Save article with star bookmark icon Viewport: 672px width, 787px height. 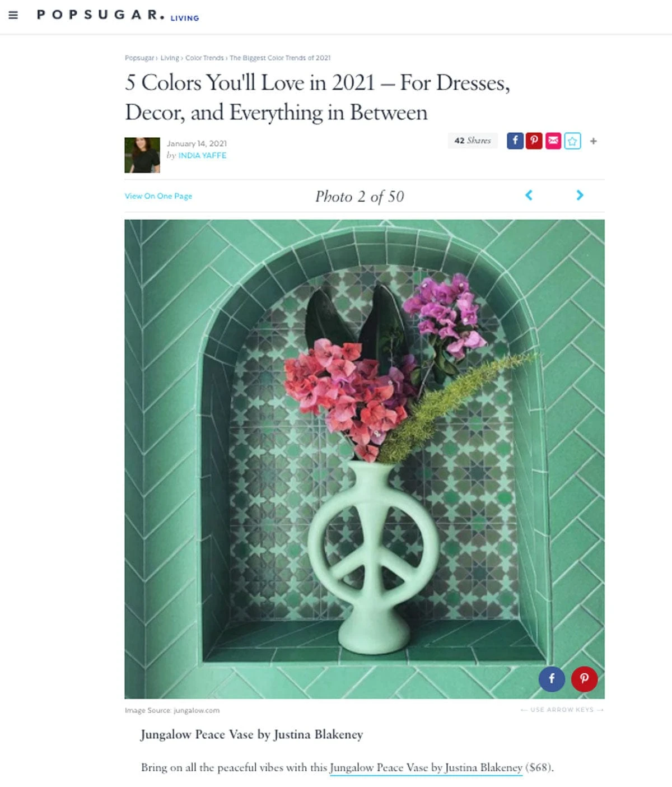(x=572, y=141)
